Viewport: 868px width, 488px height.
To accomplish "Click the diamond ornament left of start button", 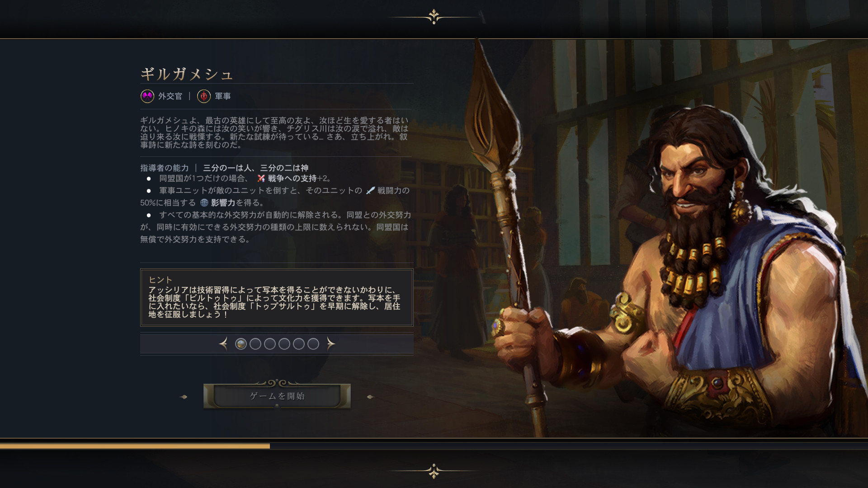I will tap(184, 397).
